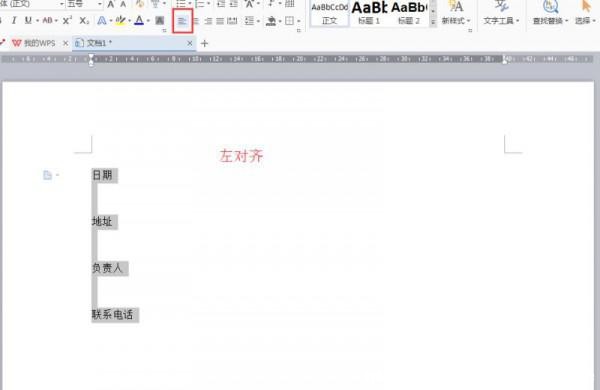
Task: Apply italic formatting to the selection
Action: pyautogui.click(x=14, y=20)
